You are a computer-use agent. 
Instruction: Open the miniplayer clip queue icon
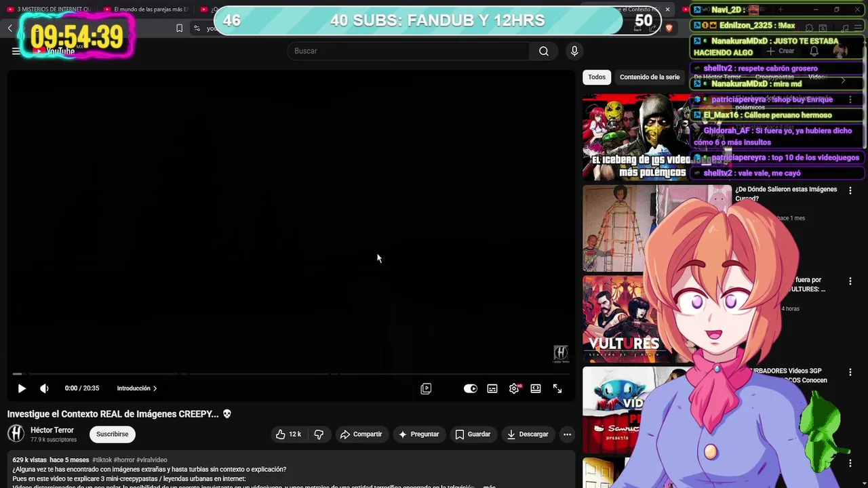(426, 388)
